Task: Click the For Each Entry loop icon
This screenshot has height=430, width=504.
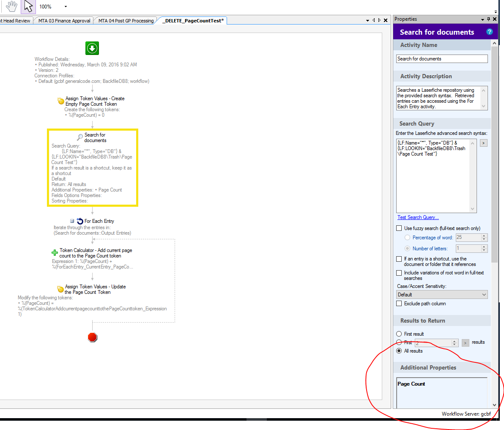Action: point(80,221)
